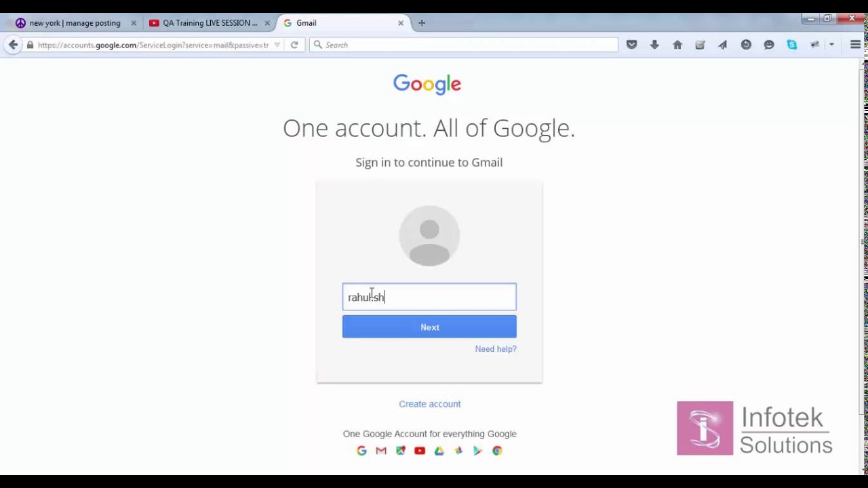Open a new tab with the plus button
Image resolution: width=868 pixels, height=488 pixels.
point(422,23)
